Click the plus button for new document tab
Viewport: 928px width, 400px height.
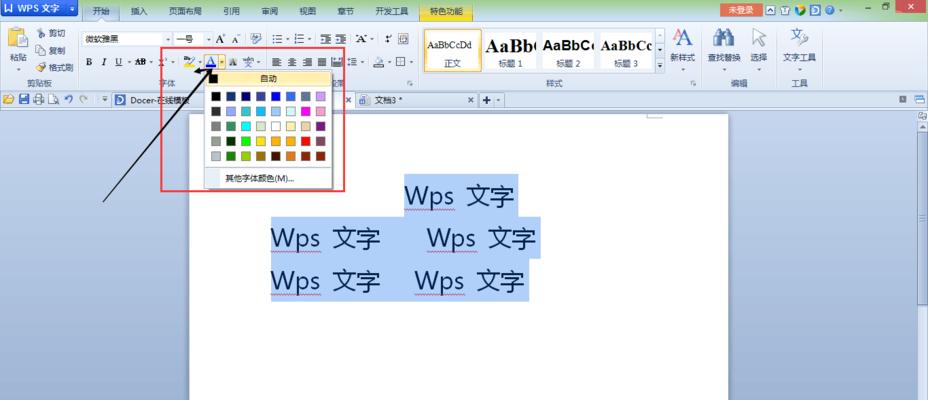click(x=486, y=100)
